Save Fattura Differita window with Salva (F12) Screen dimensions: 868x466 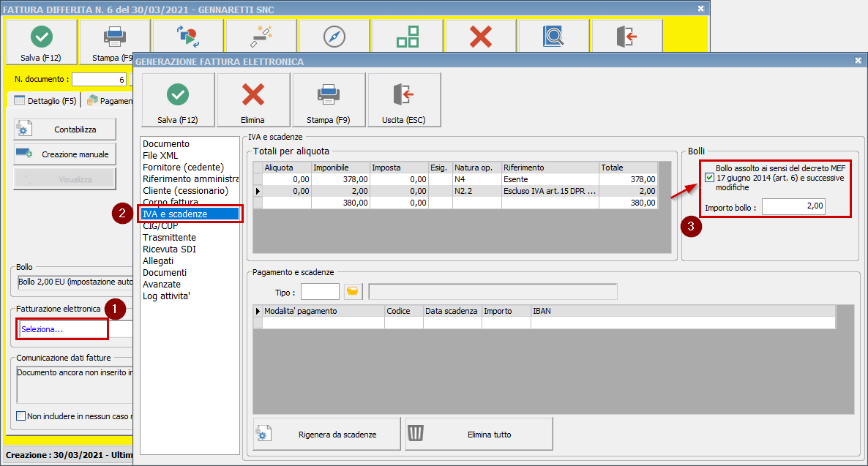(x=41, y=42)
